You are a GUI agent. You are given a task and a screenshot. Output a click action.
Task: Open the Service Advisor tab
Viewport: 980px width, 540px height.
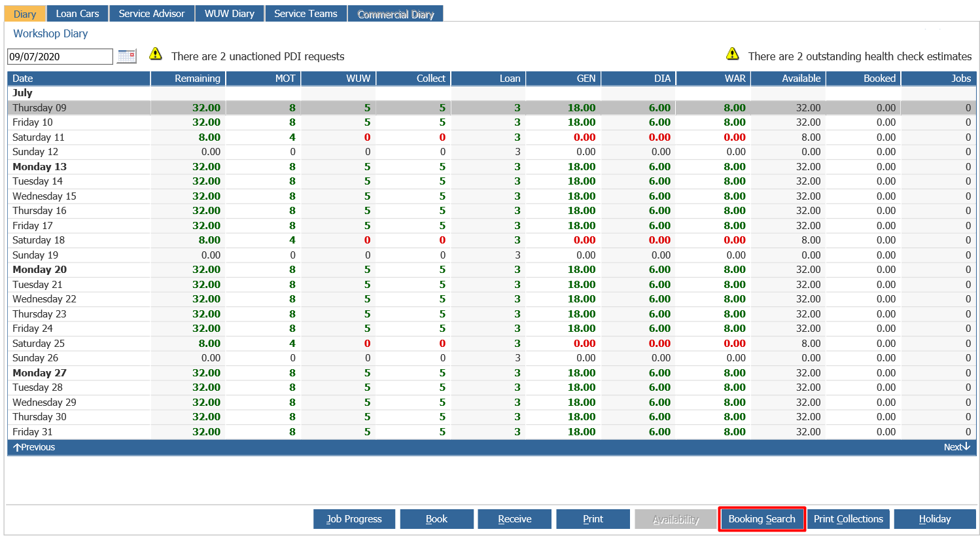[x=152, y=14]
